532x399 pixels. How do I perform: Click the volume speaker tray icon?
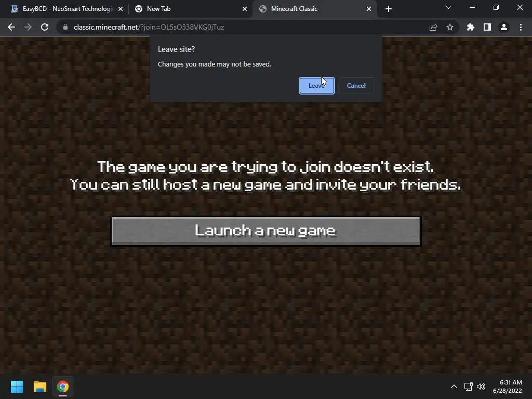coord(481,387)
